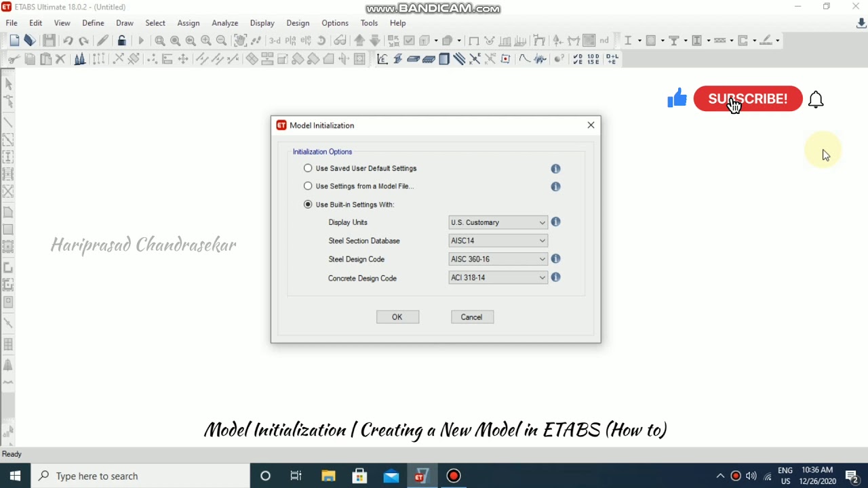Viewport: 868px width, 488px height.
Task: Click Cancel in Model Initialization dialog
Action: click(x=472, y=317)
